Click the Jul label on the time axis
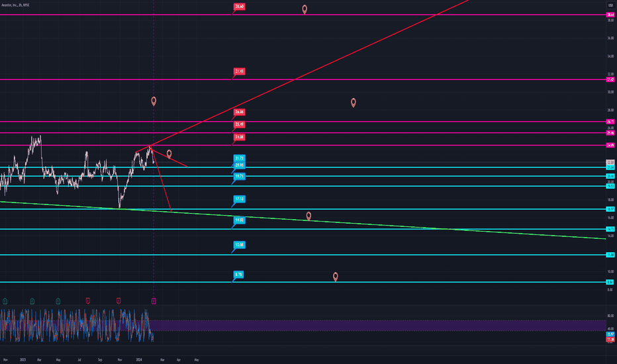This screenshot has height=364, width=617. click(79, 359)
